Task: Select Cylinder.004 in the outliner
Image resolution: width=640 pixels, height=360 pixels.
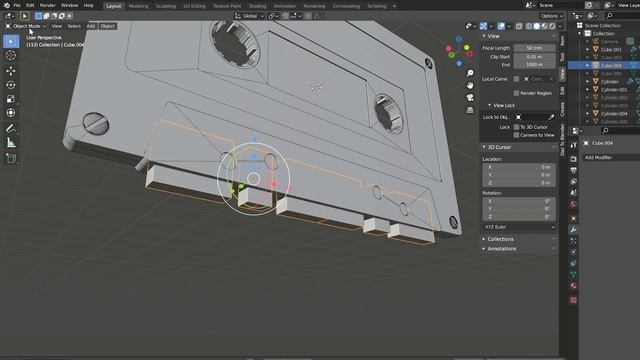Action: (614, 113)
